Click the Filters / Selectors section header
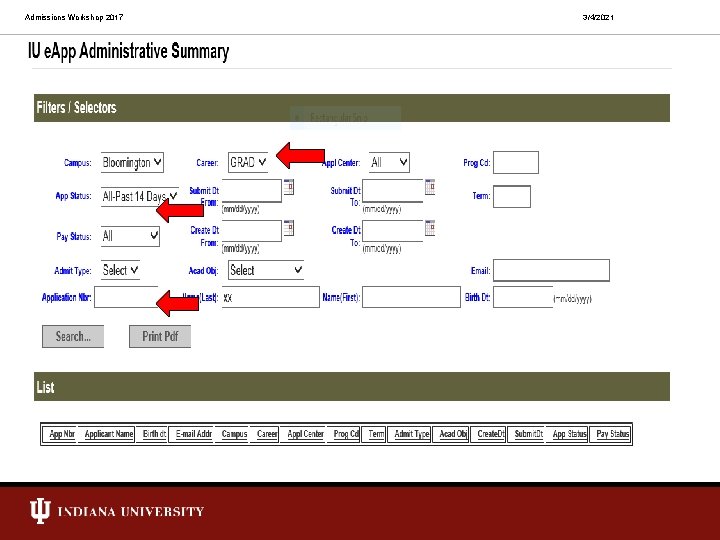720x540 pixels. [352, 108]
